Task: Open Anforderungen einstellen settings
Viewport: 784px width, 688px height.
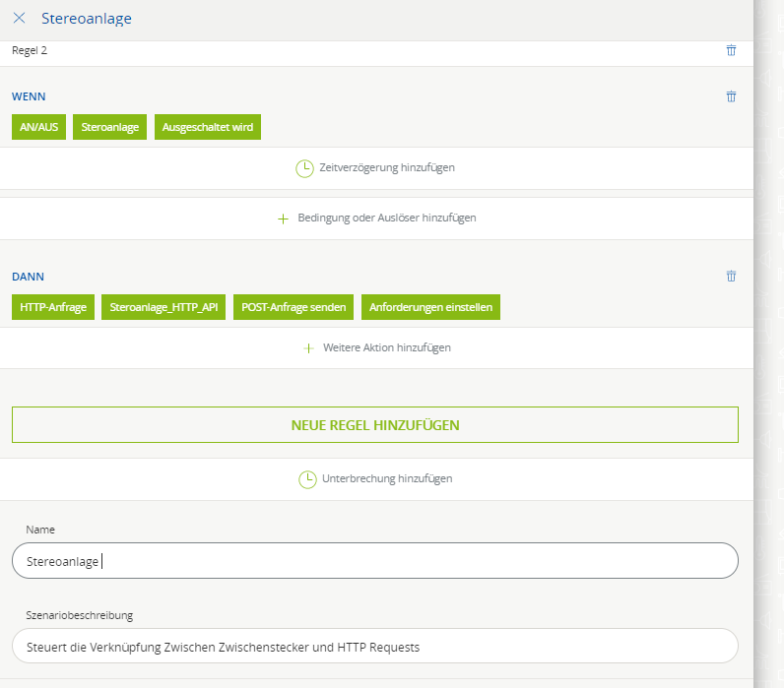Action: click(x=430, y=308)
